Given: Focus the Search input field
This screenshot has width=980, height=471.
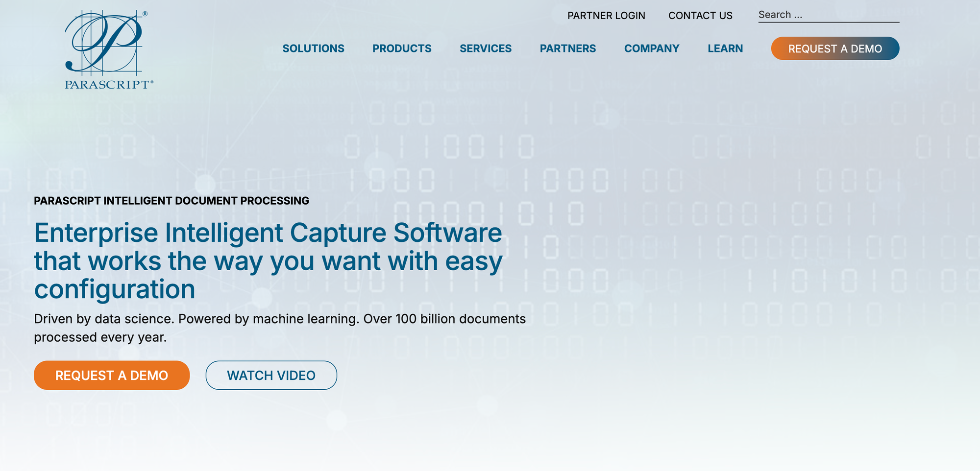Looking at the screenshot, I should (829, 15).
